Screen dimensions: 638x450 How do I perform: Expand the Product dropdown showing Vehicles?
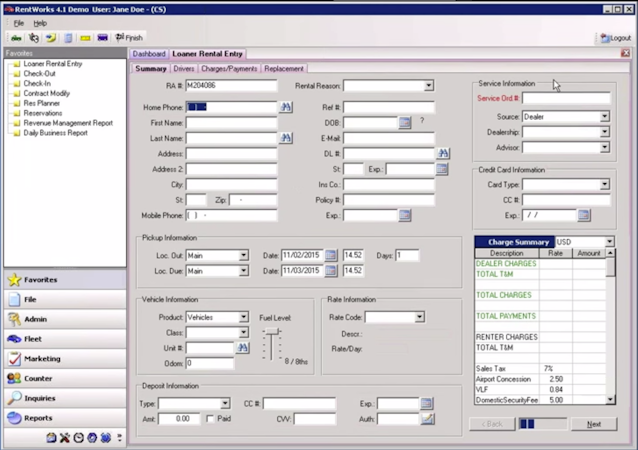[243, 317]
